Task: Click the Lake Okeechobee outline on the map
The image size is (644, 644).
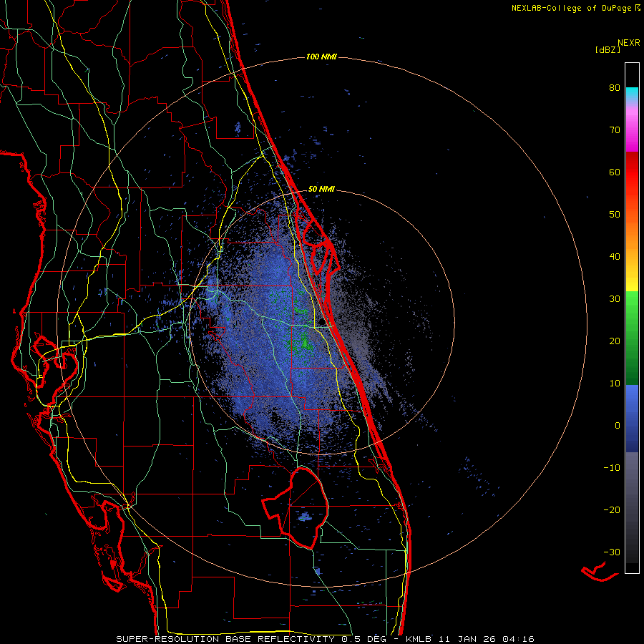Action: tap(296, 507)
